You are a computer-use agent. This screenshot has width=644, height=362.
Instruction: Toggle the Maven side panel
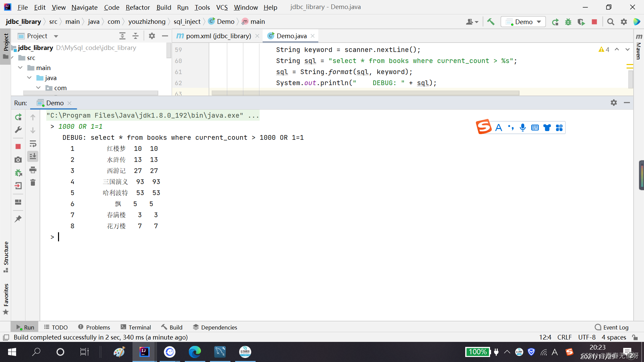[639, 46]
